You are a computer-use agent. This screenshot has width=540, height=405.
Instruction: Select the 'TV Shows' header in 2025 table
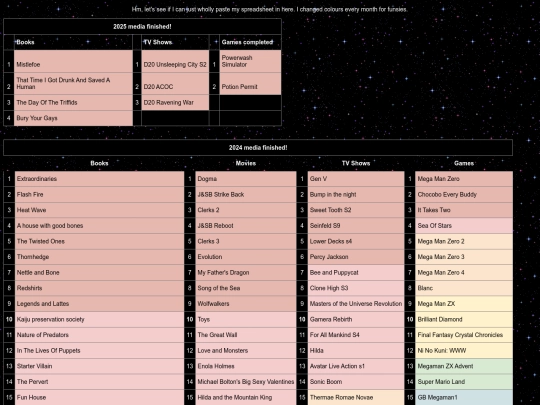point(175,42)
